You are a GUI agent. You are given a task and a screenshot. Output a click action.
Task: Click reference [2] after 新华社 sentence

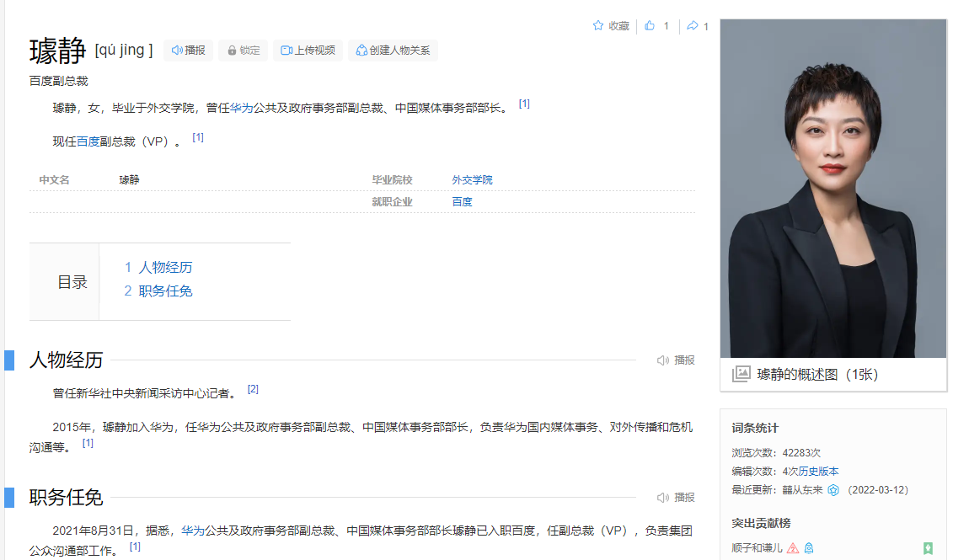tap(253, 389)
